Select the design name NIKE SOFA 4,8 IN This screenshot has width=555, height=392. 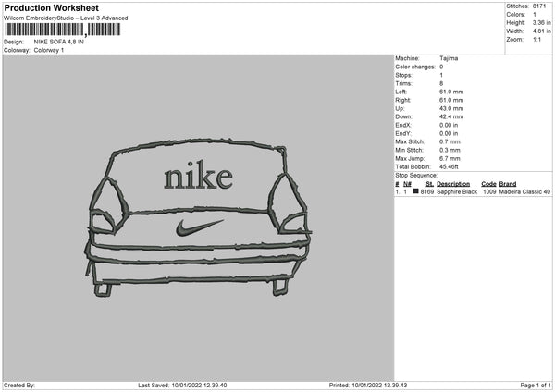click(59, 42)
